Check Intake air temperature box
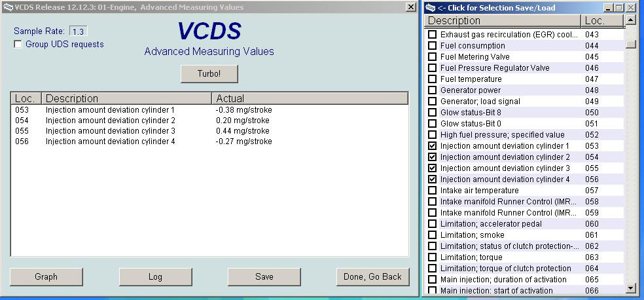The height and width of the screenshot is (300, 644). pyautogui.click(x=432, y=190)
